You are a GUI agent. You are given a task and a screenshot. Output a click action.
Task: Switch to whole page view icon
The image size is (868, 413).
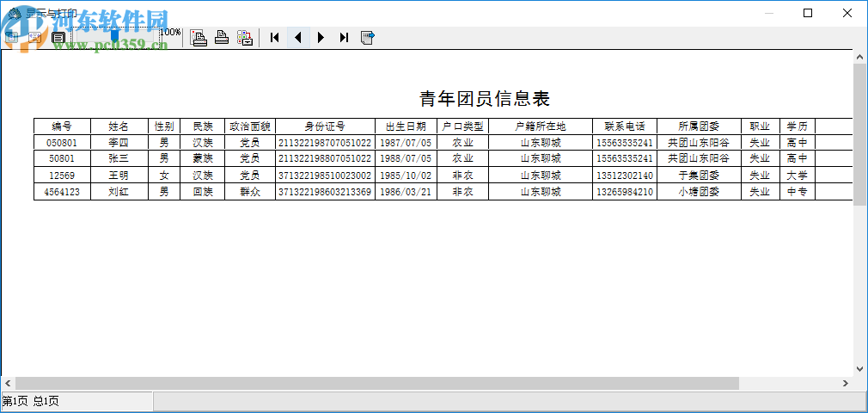[x=12, y=37]
